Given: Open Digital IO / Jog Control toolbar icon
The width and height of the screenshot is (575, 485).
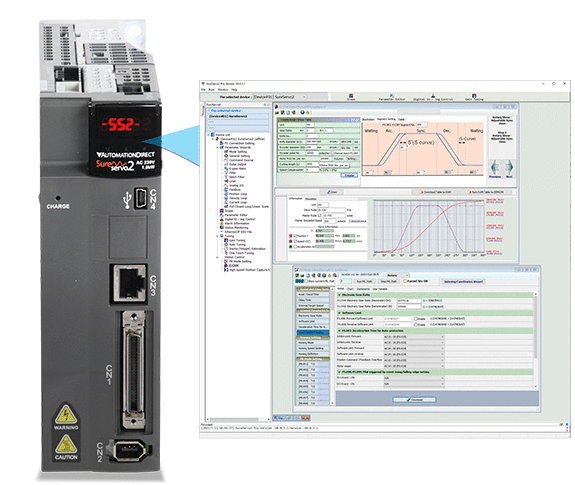Looking at the screenshot, I should pos(433,96).
